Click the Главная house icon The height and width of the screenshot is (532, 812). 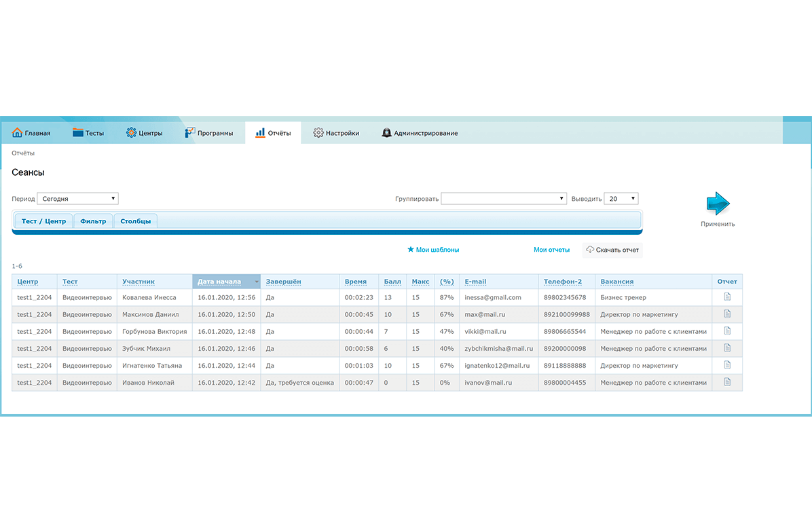(x=17, y=132)
